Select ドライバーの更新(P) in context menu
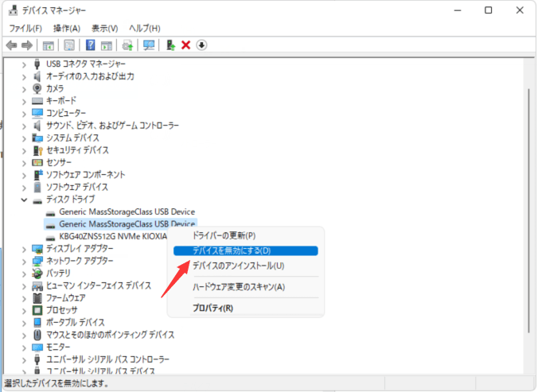Image resolution: width=538 pixels, height=392 pixels. [x=224, y=236]
